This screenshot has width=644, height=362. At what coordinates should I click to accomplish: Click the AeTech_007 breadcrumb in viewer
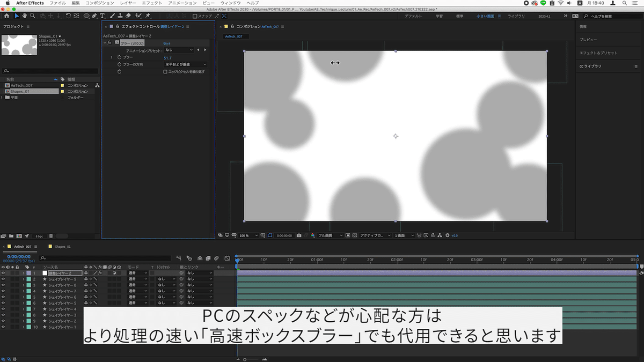(x=234, y=36)
